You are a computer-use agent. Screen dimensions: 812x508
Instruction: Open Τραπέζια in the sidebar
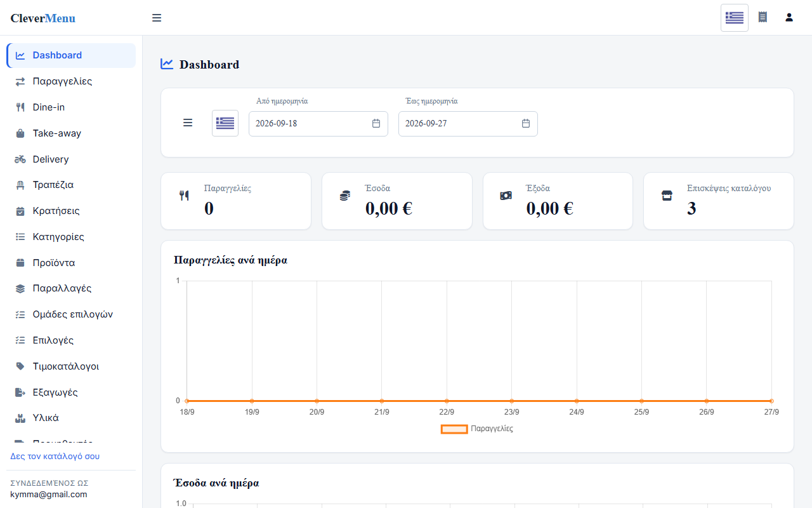[71, 185]
